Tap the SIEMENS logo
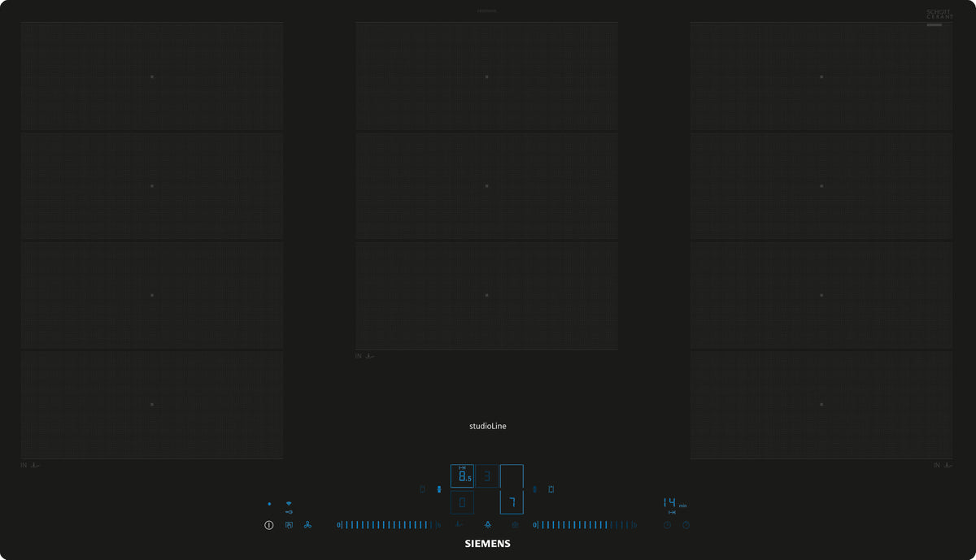The height and width of the screenshot is (560, 976). tap(487, 544)
